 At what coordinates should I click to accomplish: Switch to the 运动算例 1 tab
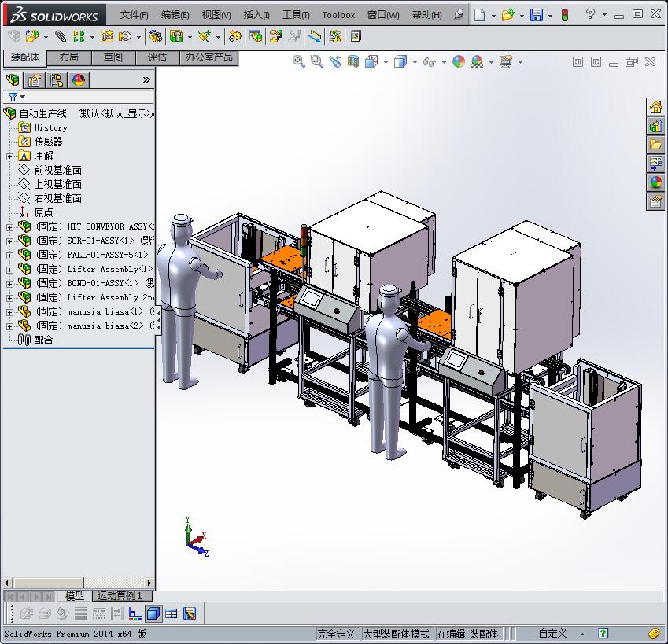pos(120,596)
